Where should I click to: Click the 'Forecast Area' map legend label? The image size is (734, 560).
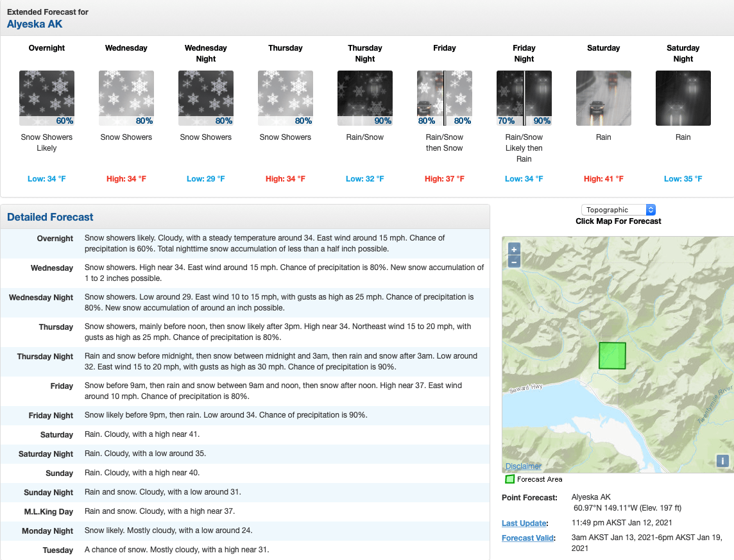(540, 479)
